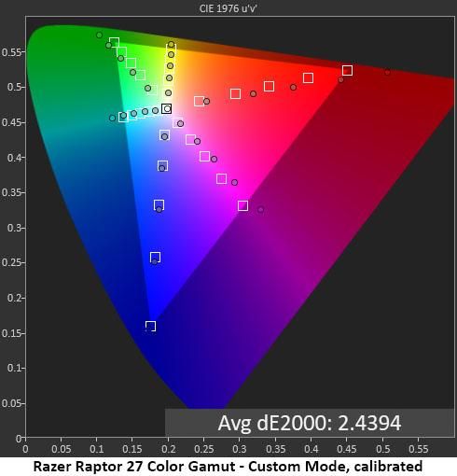Click the black-outlined white point target square

coord(167,108)
